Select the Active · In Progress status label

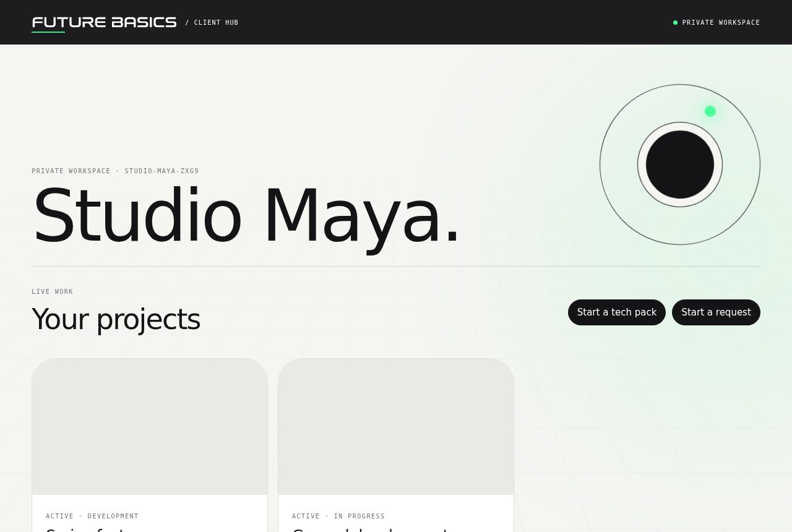pos(338,517)
